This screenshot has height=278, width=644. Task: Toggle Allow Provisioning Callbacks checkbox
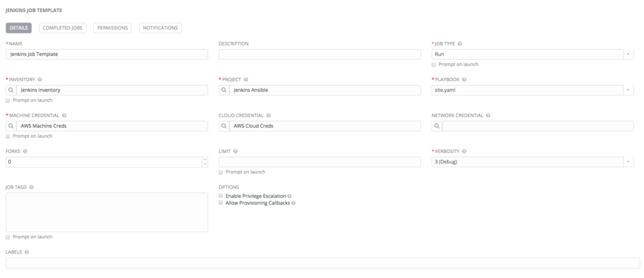tap(221, 203)
